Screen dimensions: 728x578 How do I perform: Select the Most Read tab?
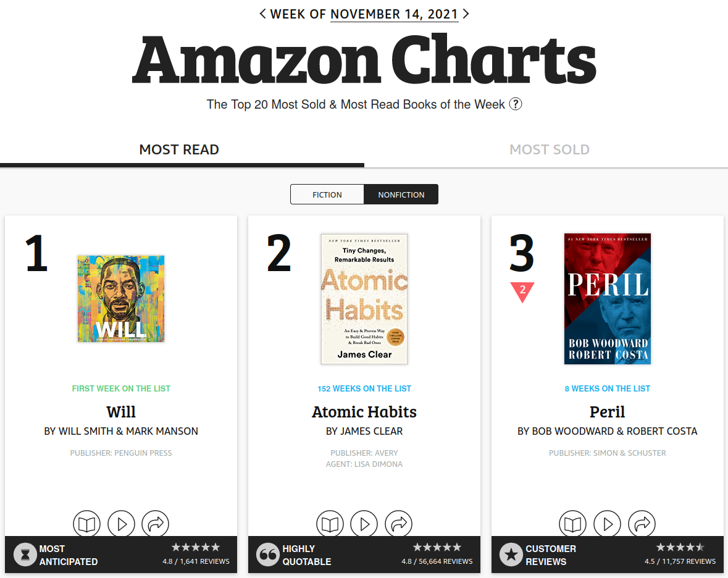click(179, 149)
